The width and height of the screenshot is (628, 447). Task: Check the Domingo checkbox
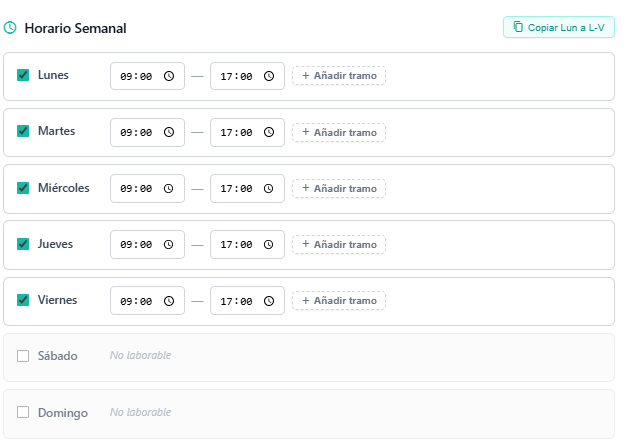[x=23, y=412]
